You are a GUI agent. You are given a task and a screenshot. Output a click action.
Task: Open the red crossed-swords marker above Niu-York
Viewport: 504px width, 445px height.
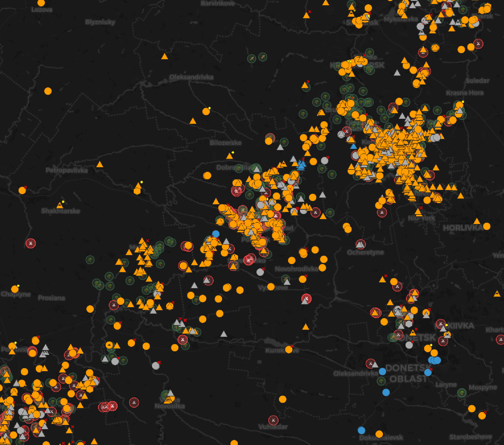(382, 212)
